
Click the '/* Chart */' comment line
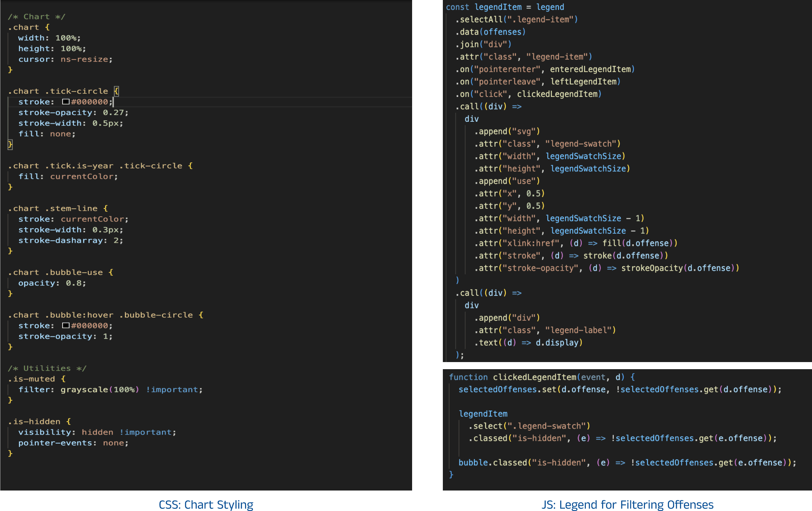point(36,17)
